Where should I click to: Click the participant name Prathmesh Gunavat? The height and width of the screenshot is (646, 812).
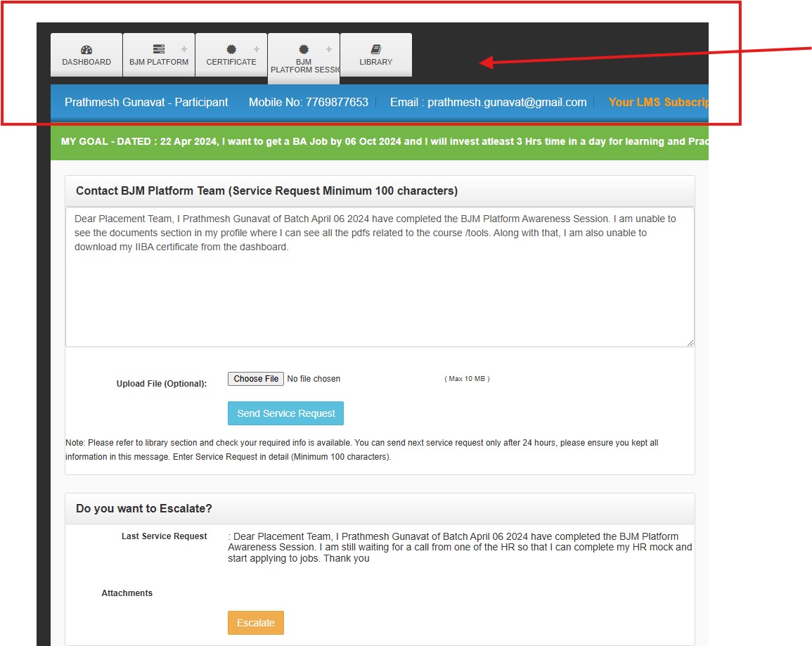118,103
